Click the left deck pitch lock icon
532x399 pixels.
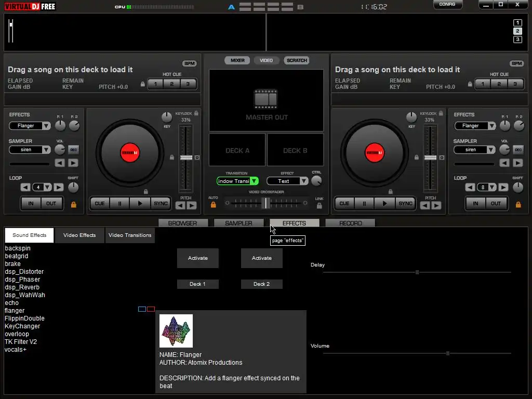172,157
